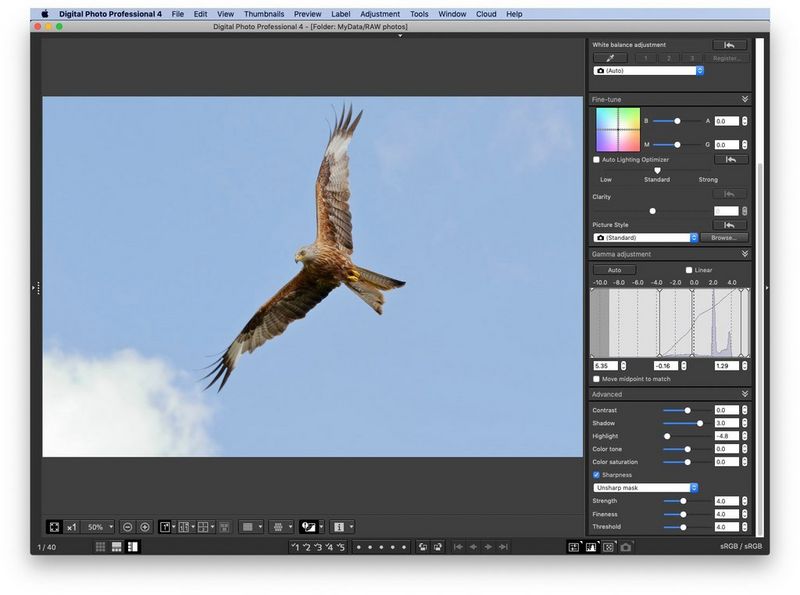Switch to thumbnail grid view at bottom left
This screenshot has height=595, width=800.
pyautogui.click(x=101, y=545)
